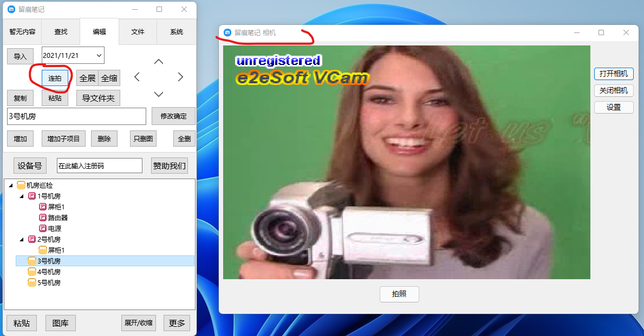Click the 增加子项目 button
This screenshot has height=336, width=644.
point(64,139)
